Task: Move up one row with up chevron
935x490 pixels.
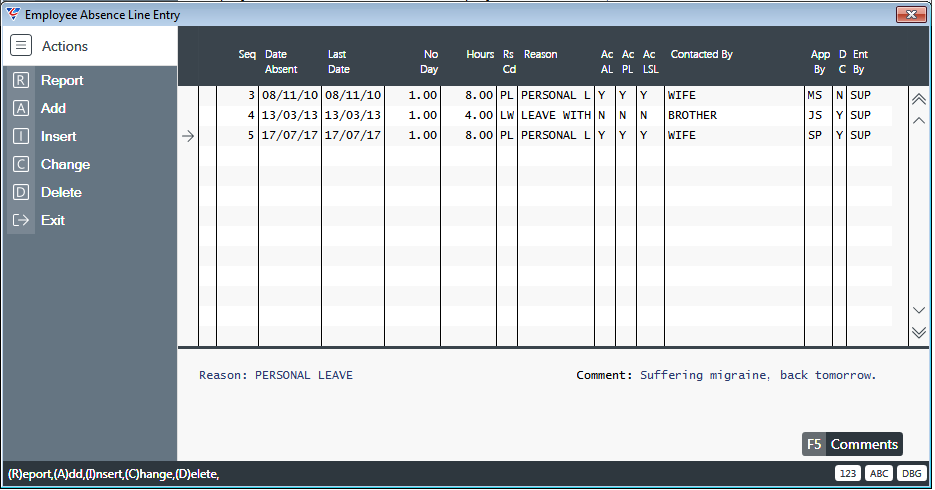Action: click(x=919, y=120)
